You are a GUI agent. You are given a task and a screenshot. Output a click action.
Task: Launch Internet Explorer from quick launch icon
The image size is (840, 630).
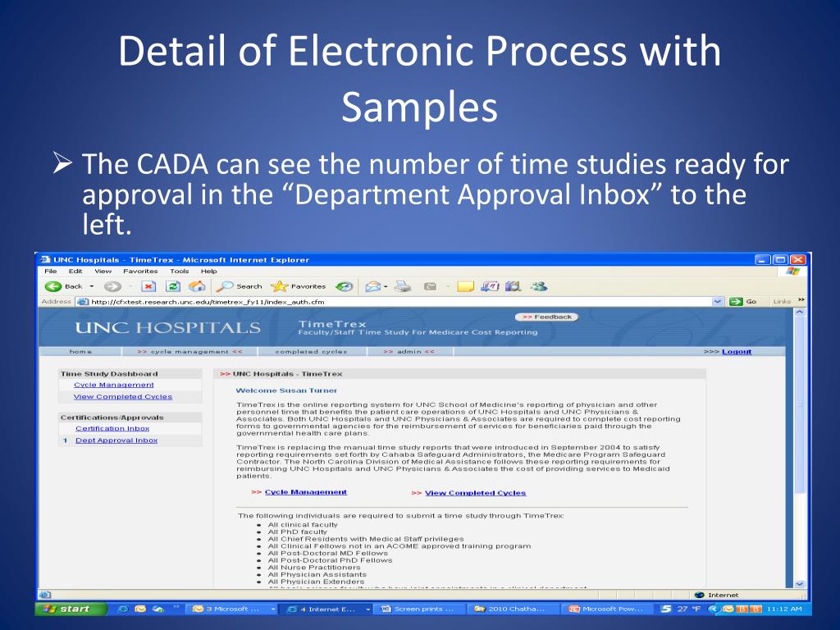pos(123,609)
